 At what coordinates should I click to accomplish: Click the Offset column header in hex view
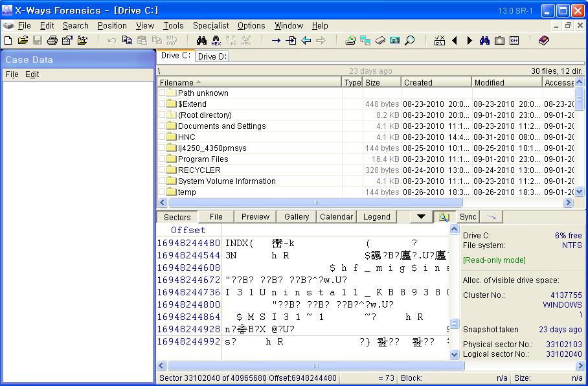click(x=188, y=230)
